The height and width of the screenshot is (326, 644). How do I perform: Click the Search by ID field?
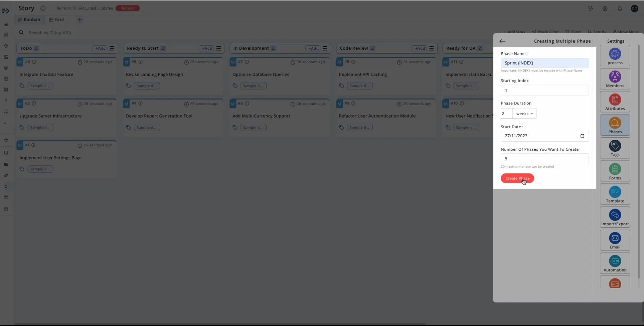tap(50, 33)
